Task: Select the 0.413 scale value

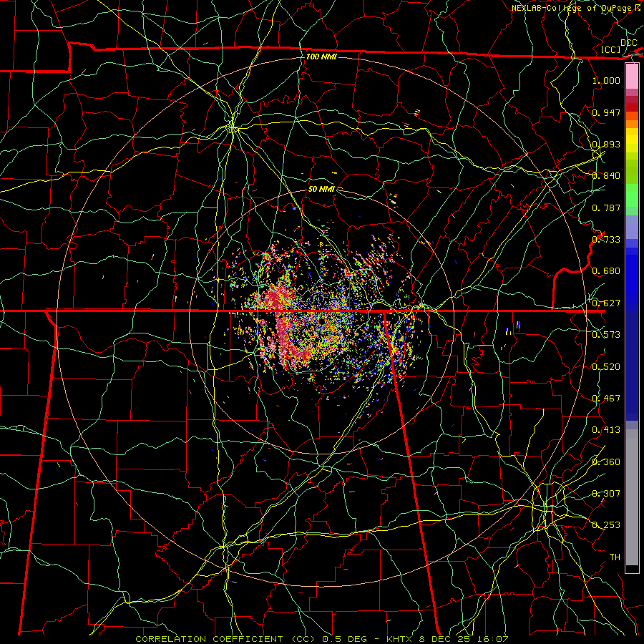Action: coord(606,430)
